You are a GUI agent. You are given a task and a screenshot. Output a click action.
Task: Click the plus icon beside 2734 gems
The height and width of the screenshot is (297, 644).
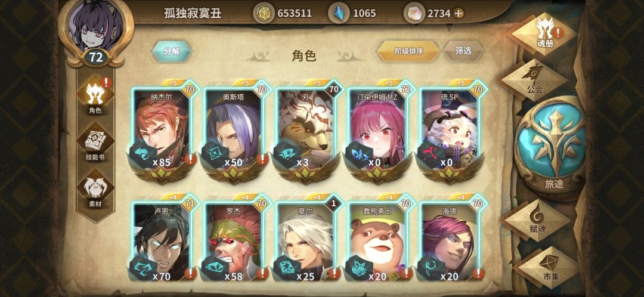click(459, 13)
